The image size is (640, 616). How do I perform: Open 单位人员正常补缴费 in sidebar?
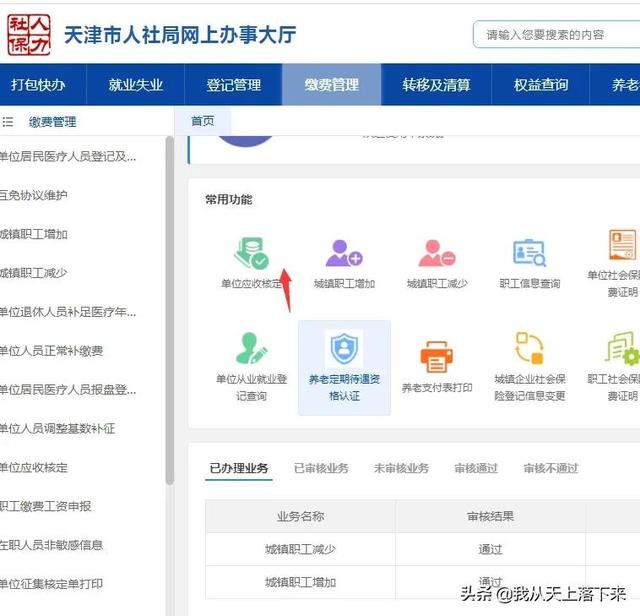51,351
